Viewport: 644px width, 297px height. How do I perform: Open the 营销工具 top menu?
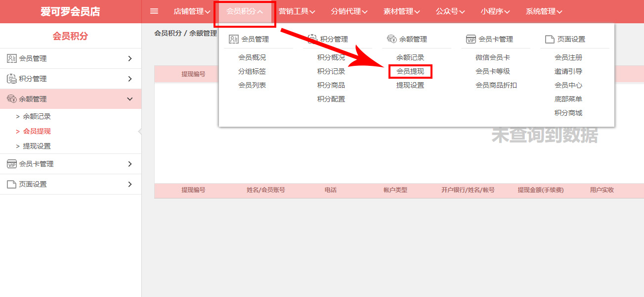click(x=297, y=11)
